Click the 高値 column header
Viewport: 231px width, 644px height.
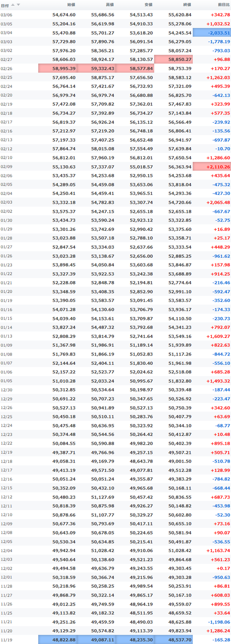coord(109,5)
